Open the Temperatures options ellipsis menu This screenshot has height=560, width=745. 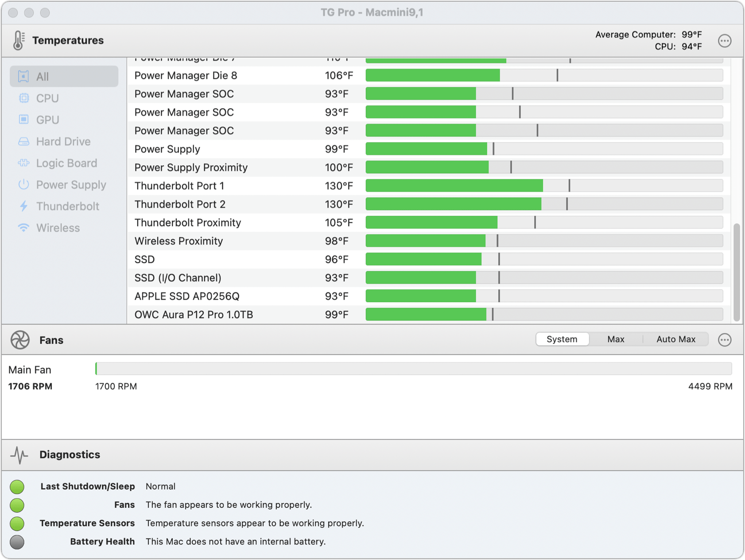pyautogui.click(x=725, y=40)
